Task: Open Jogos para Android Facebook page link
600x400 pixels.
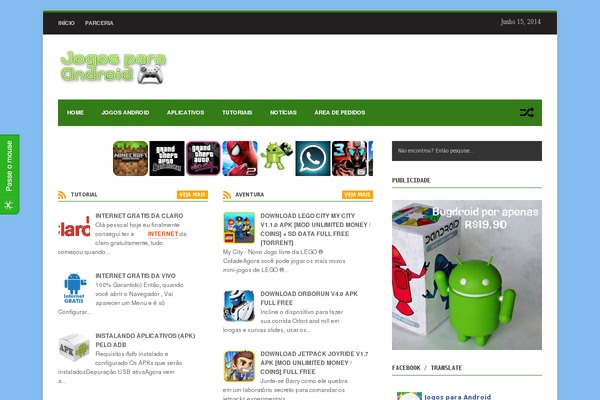Action: (458, 397)
